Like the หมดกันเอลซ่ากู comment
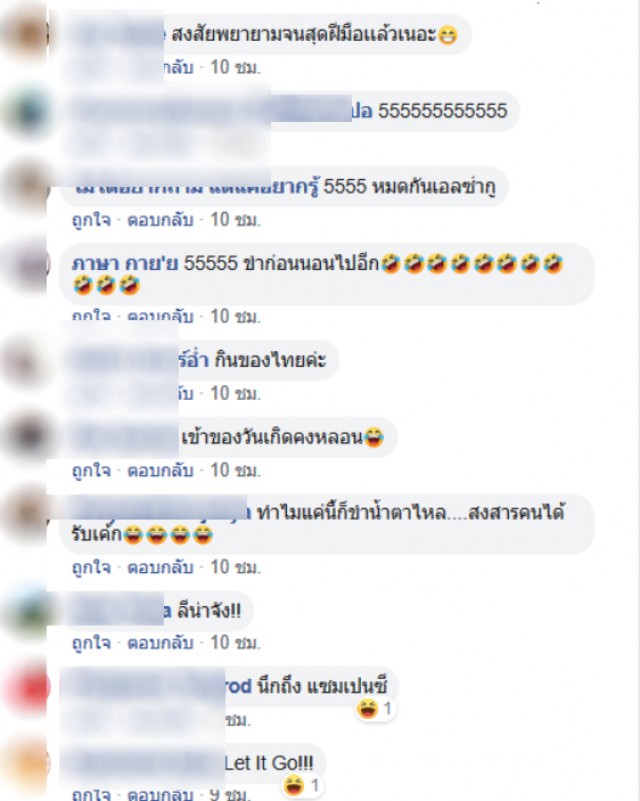The height and width of the screenshot is (801, 640). 91,220
